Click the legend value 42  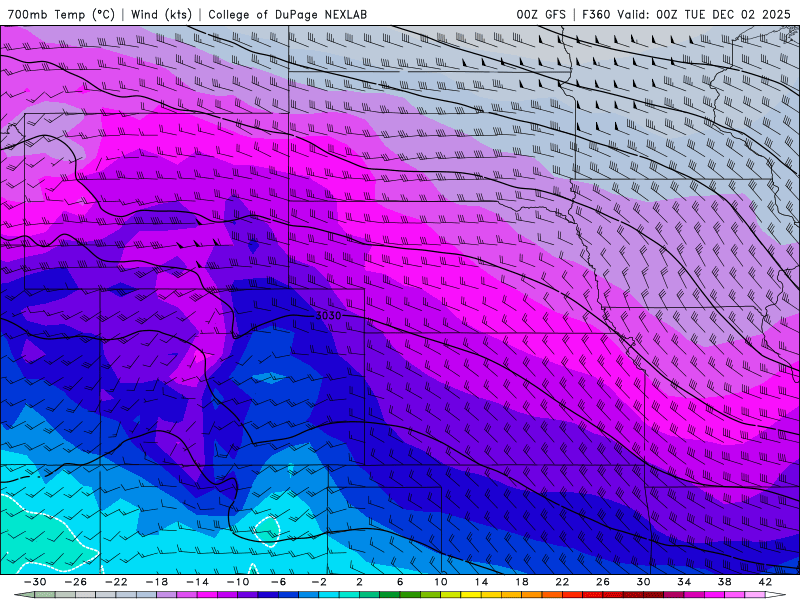point(765,582)
